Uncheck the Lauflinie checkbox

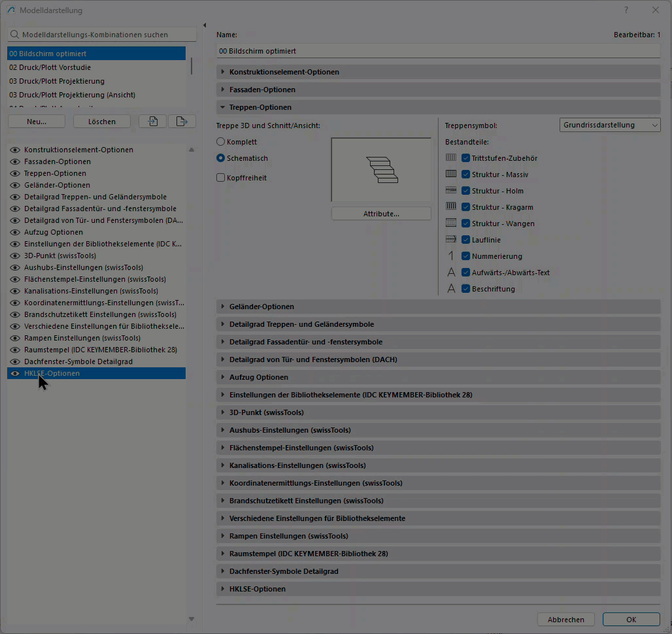pyautogui.click(x=466, y=240)
